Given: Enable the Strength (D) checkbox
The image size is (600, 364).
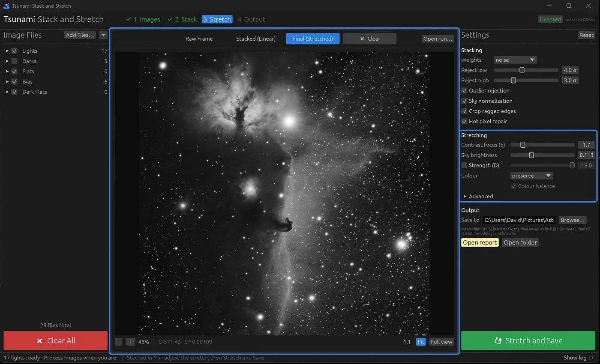Looking at the screenshot, I should click(x=464, y=165).
